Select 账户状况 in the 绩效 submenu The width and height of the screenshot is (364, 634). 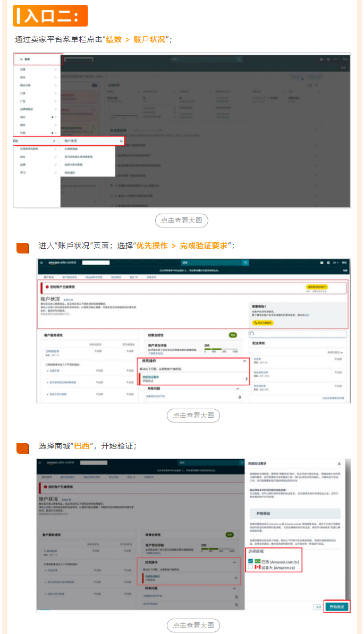[71, 141]
